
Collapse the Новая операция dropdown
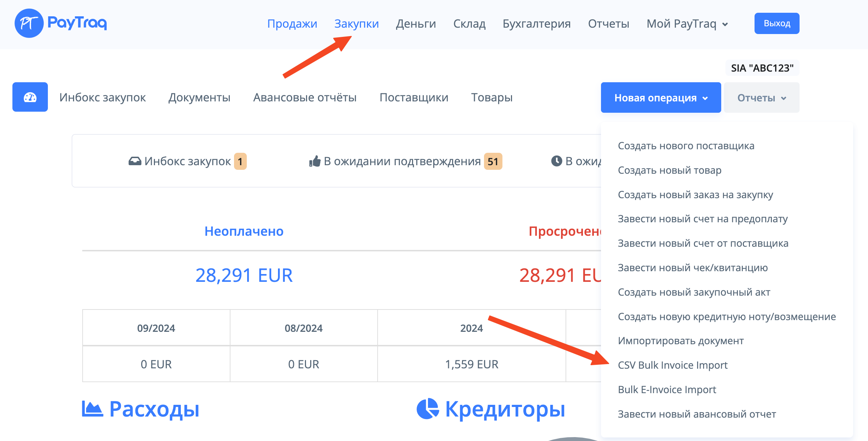[661, 97]
